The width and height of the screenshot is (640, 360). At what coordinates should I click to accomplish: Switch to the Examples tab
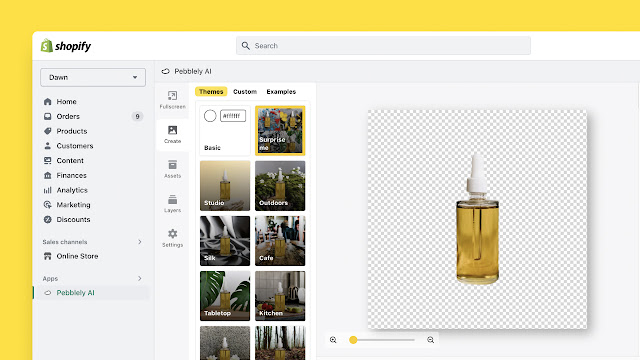[281, 91]
